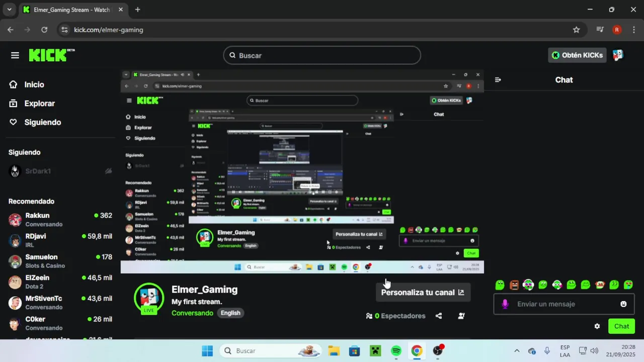This screenshot has height=362, width=644.
Task: Pick the first green blob emote
Action: coord(500,285)
